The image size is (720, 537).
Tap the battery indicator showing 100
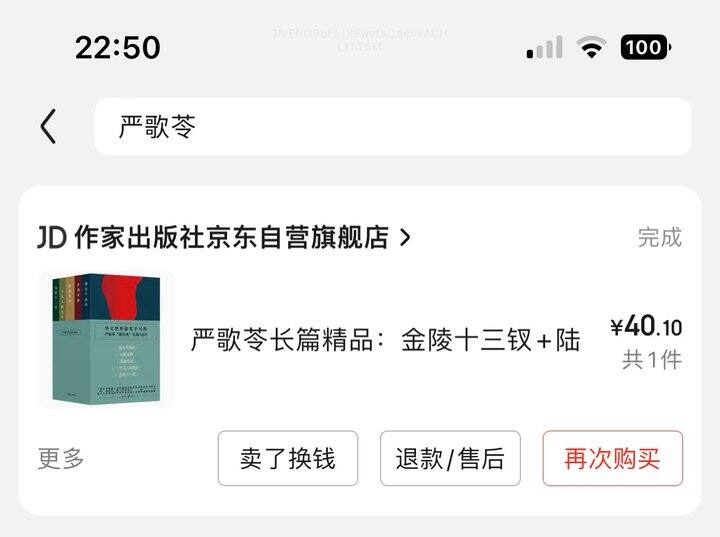[645, 47]
